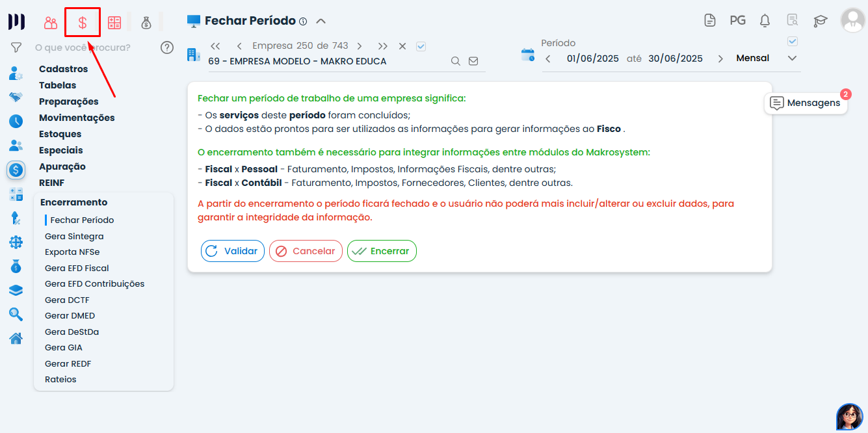Open the assistant avatar at bottom right
Viewport: 868px width, 433px height.
point(849,417)
